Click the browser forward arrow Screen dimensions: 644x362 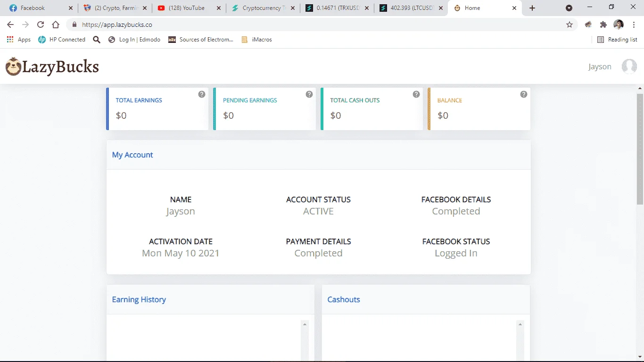pyautogui.click(x=25, y=25)
